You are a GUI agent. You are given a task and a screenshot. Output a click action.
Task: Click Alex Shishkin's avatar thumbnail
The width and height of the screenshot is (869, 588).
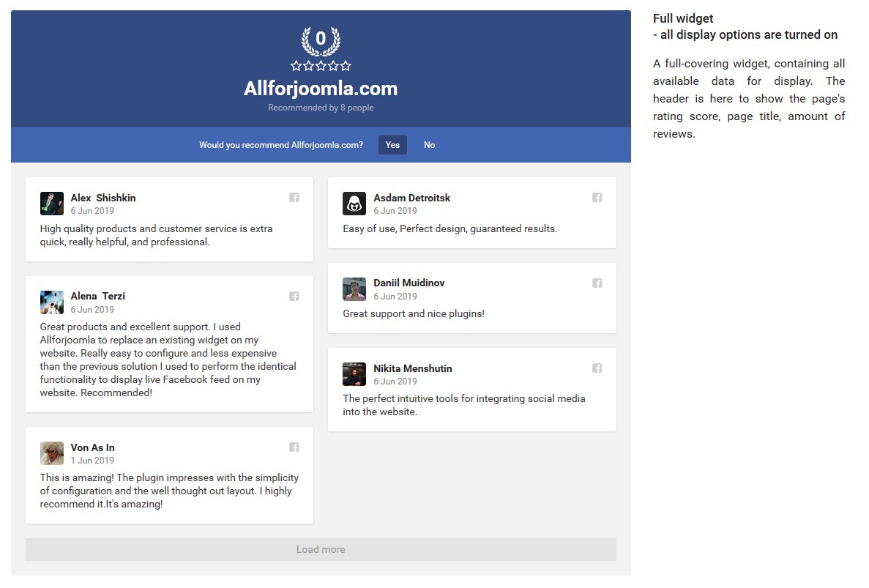coord(52,204)
